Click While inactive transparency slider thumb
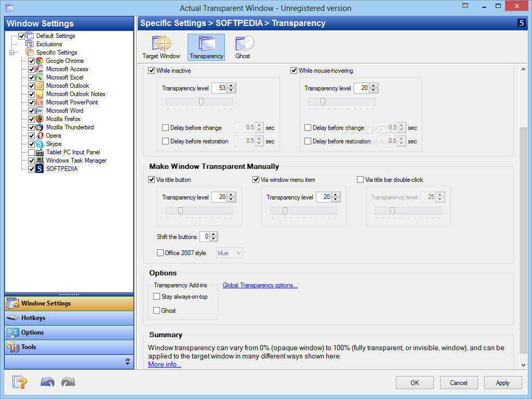 click(201, 101)
